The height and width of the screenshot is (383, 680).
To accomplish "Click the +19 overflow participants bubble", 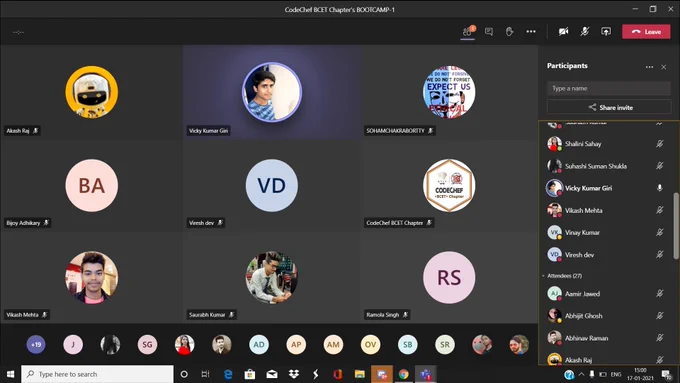I will 36,344.
